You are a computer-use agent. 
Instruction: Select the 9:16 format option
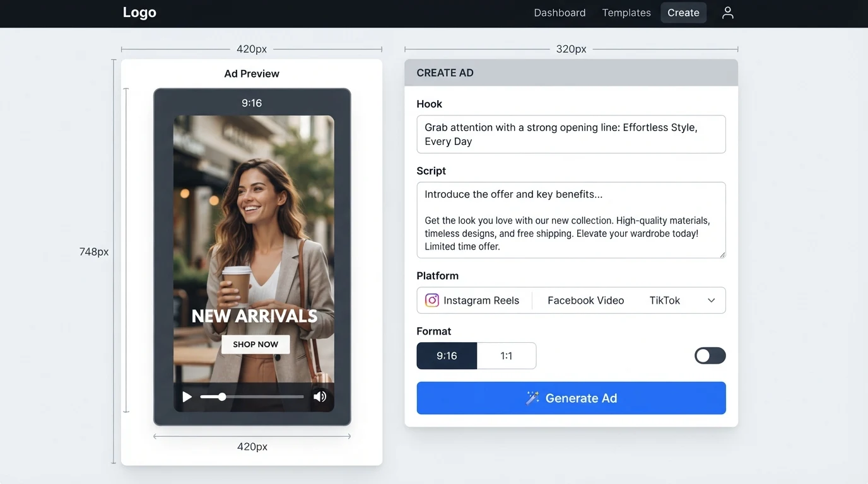pos(447,356)
